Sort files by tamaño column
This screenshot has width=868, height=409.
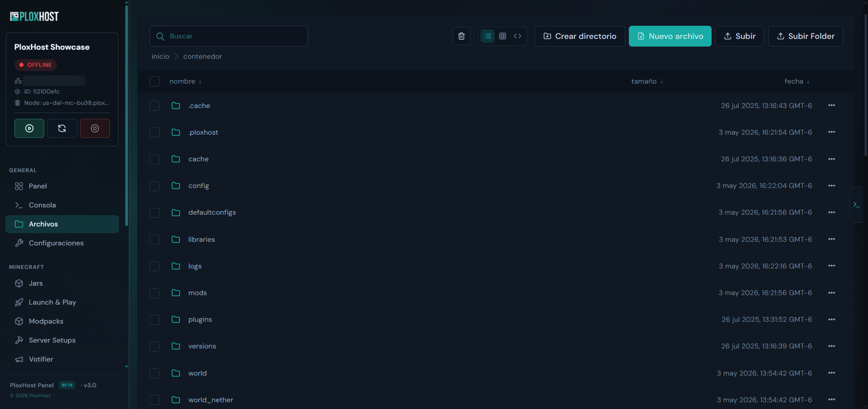pyautogui.click(x=647, y=81)
